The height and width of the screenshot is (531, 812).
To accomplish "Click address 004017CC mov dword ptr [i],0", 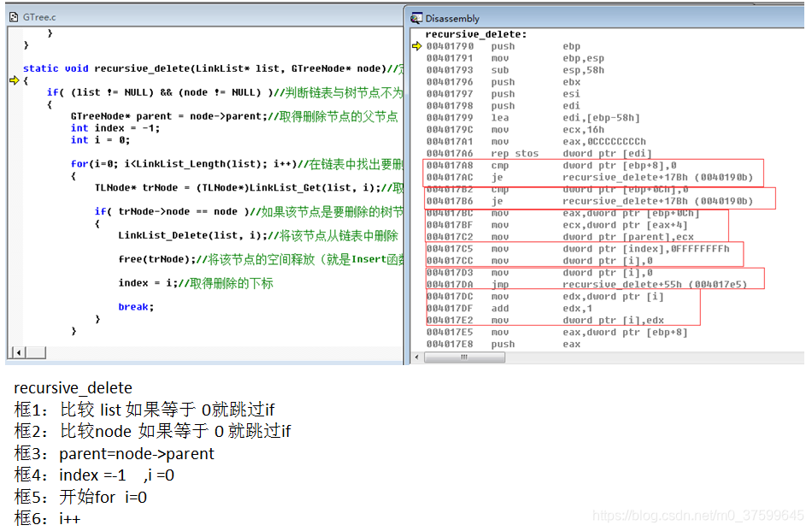I will click(x=539, y=261).
